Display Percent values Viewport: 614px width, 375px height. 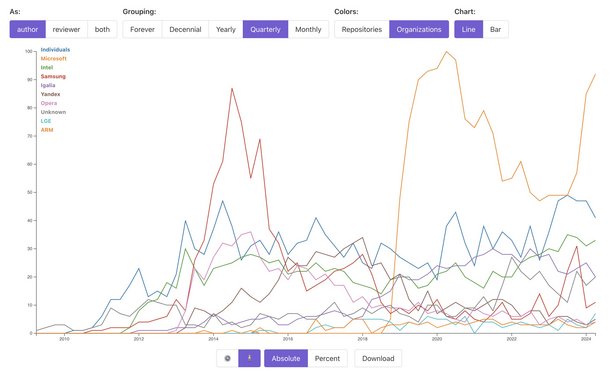click(327, 358)
